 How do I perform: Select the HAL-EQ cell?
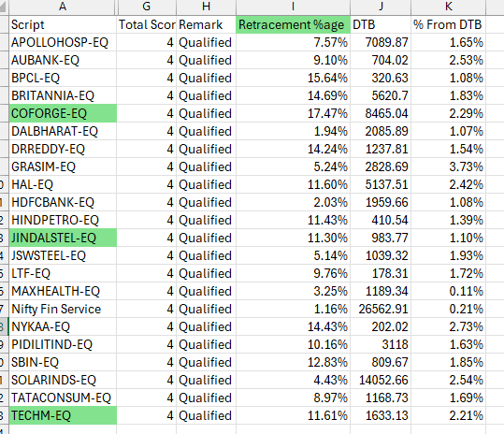pyautogui.click(x=63, y=184)
